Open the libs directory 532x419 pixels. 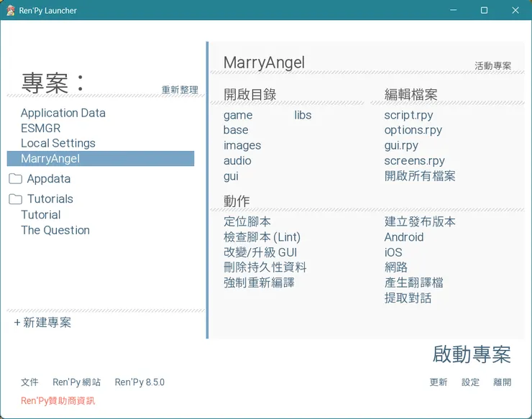pyautogui.click(x=303, y=115)
